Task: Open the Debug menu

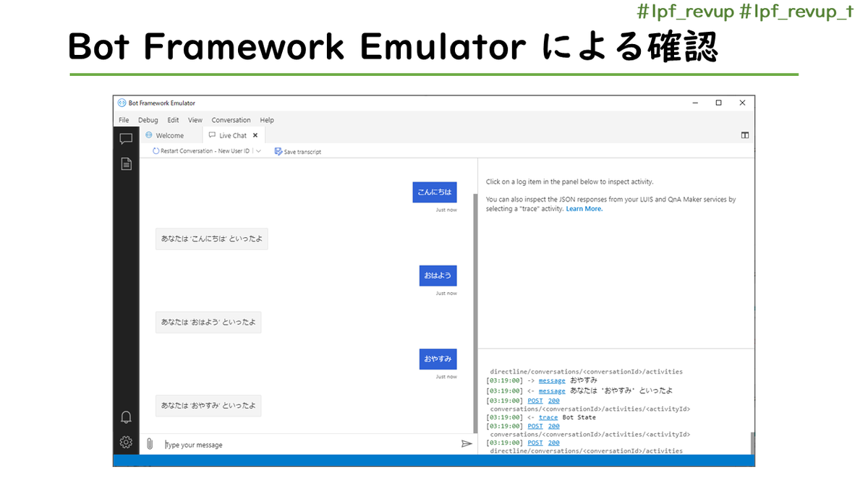Action: [148, 120]
